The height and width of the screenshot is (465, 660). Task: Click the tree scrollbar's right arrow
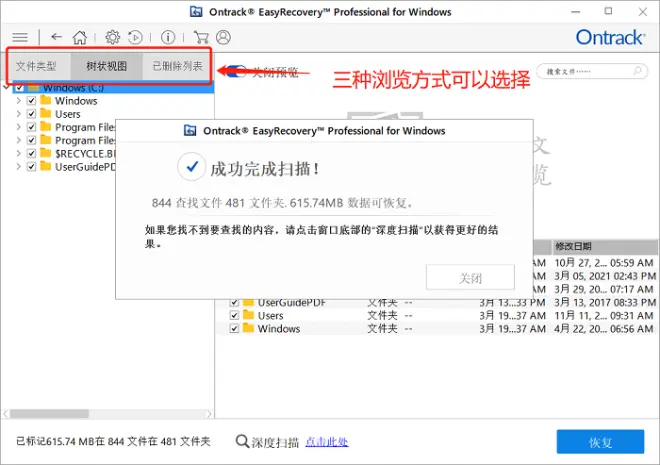[209, 414]
